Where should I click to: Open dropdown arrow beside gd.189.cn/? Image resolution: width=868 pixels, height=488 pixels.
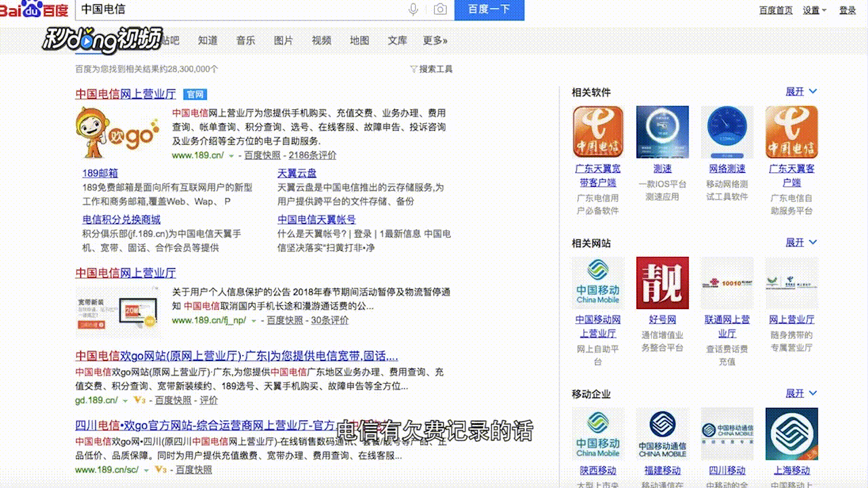[125, 401]
